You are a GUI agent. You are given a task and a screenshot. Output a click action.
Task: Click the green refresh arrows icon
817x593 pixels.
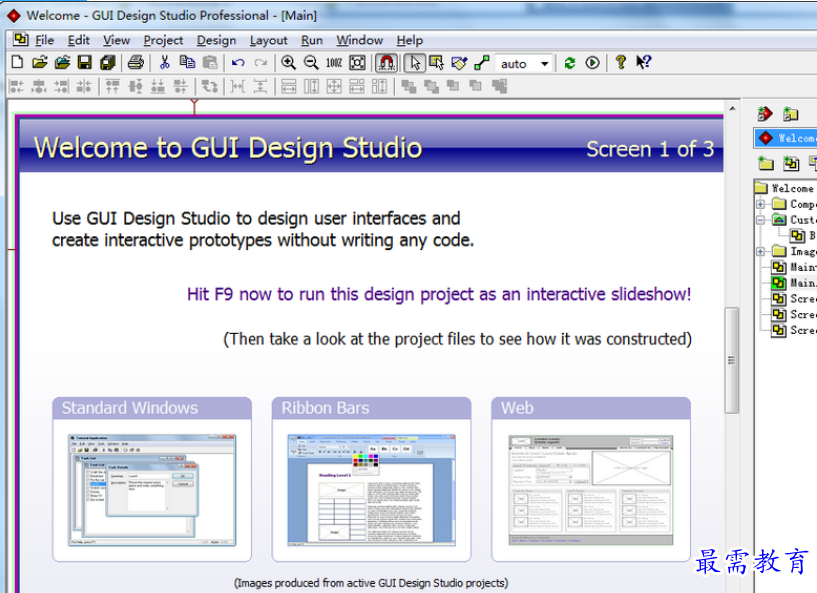[x=570, y=63]
